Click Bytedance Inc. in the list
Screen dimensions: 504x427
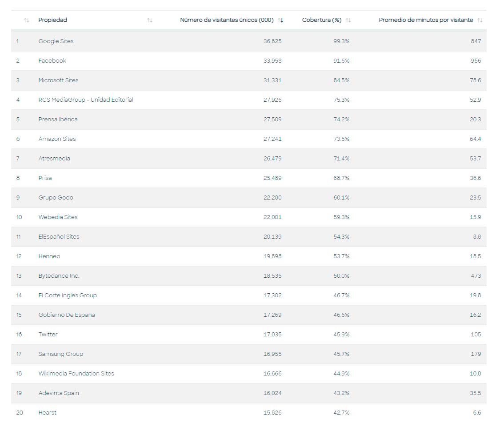click(x=59, y=276)
